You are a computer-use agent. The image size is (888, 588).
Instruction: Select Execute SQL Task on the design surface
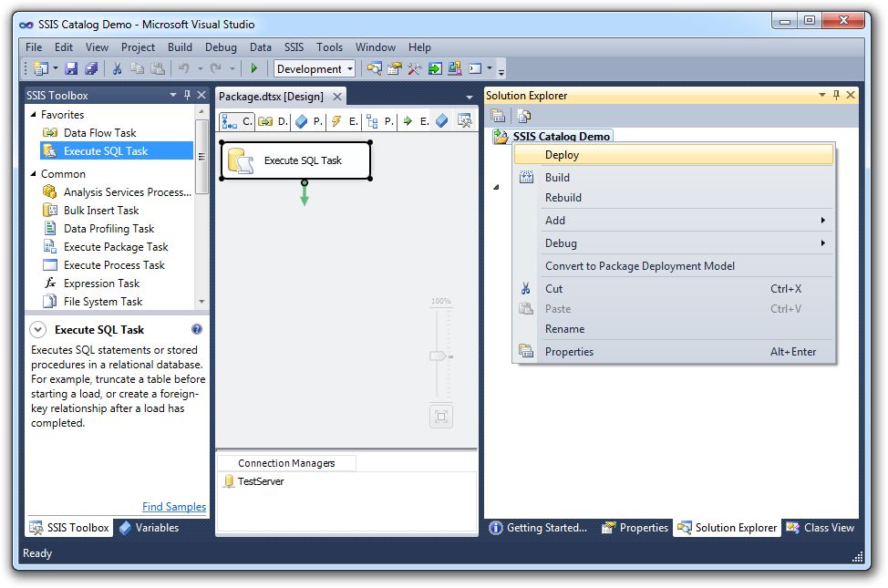coord(295,160)
